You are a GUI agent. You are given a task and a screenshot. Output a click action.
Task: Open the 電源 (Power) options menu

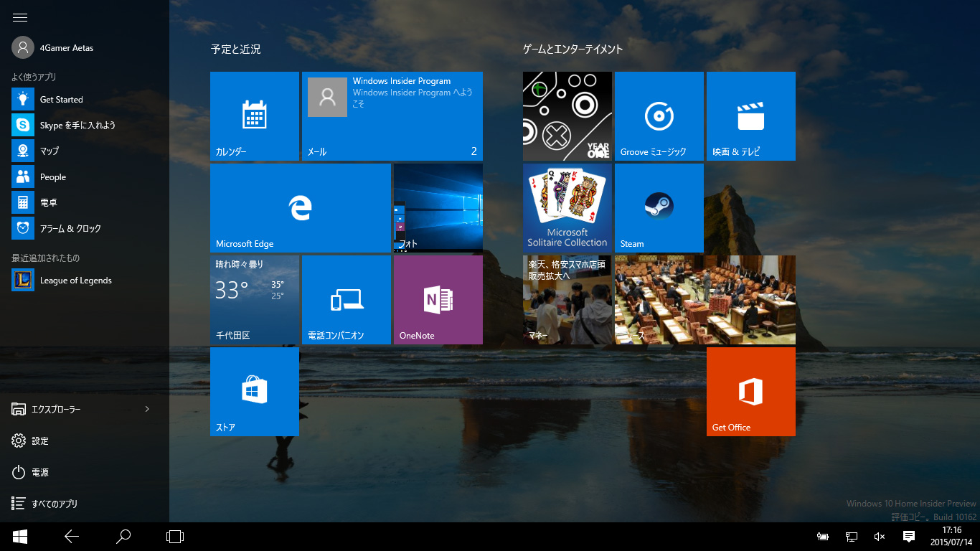click(x=39, y=472)
